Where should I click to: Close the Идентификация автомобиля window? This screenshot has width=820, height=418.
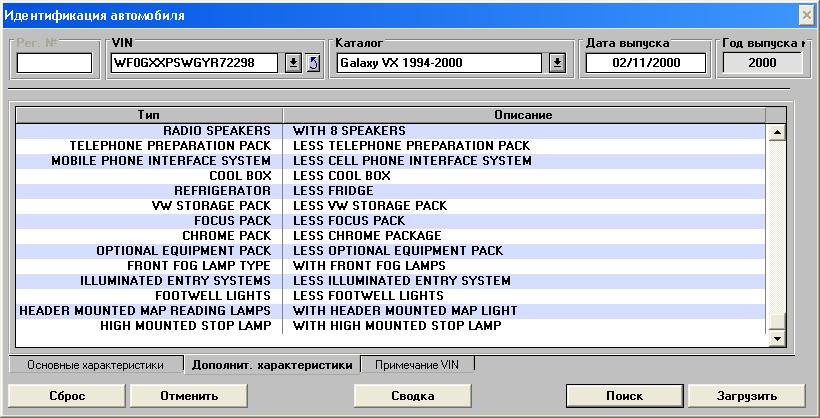pyautogui.click(x=806, y=15)
